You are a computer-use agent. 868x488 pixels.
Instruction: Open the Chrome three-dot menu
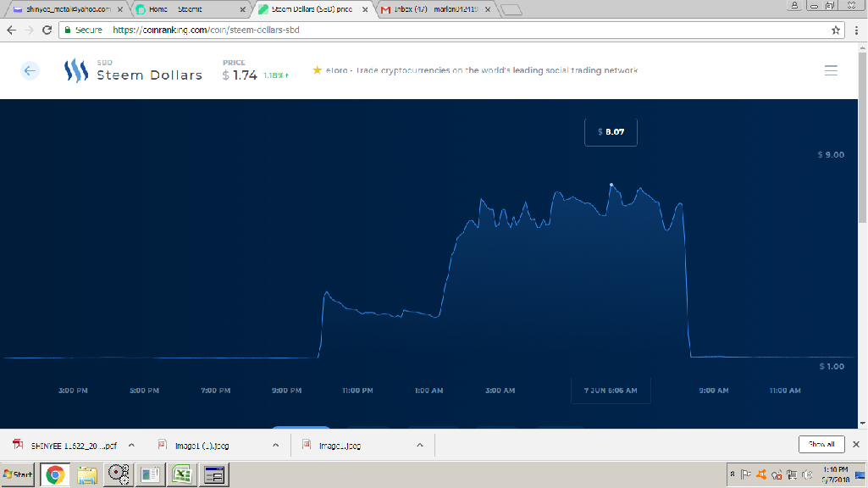(856, 30)
